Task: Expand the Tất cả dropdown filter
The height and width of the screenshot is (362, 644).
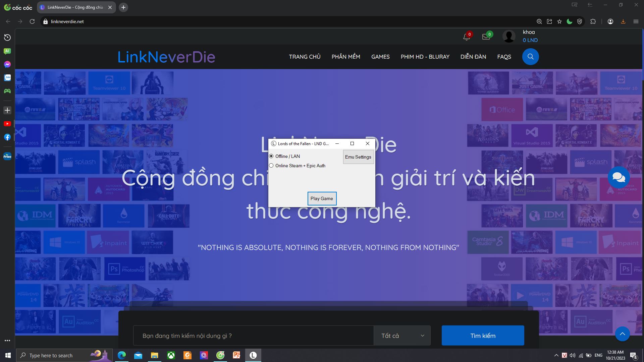Action: tap(401, 336)
